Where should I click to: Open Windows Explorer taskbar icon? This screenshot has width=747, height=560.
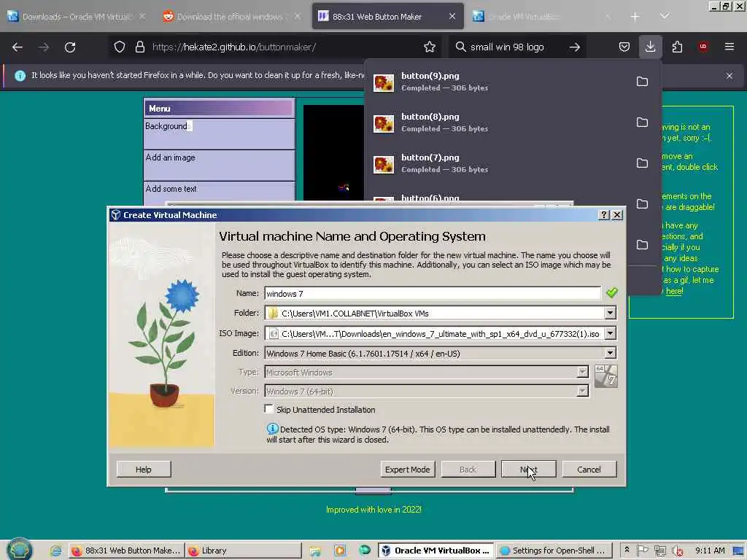coord(315,551)
